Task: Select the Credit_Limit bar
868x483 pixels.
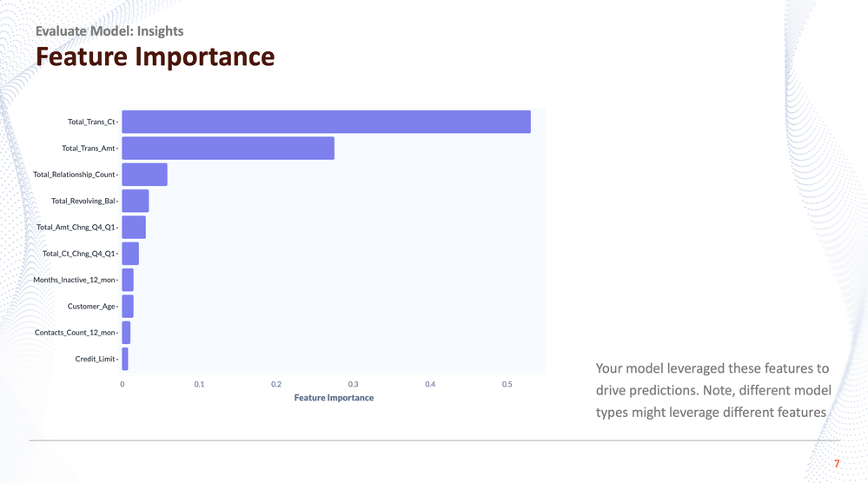Action: (x=125, y=359)
